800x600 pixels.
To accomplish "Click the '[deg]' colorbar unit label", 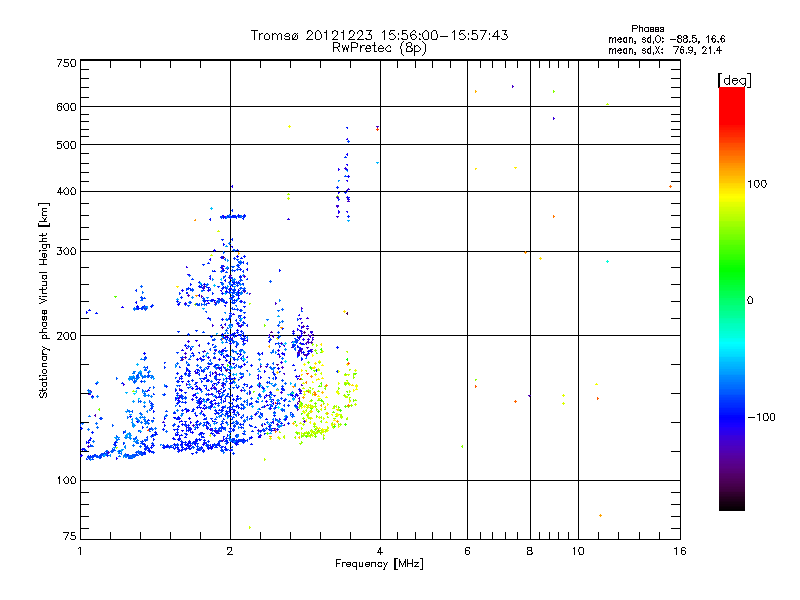I will pos(734,80).
